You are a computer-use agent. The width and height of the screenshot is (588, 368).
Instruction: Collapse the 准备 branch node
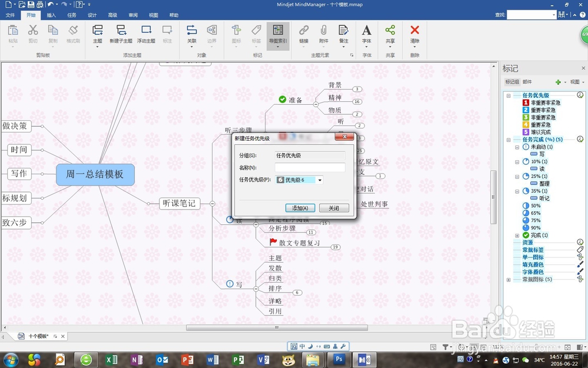coord(316,104)
